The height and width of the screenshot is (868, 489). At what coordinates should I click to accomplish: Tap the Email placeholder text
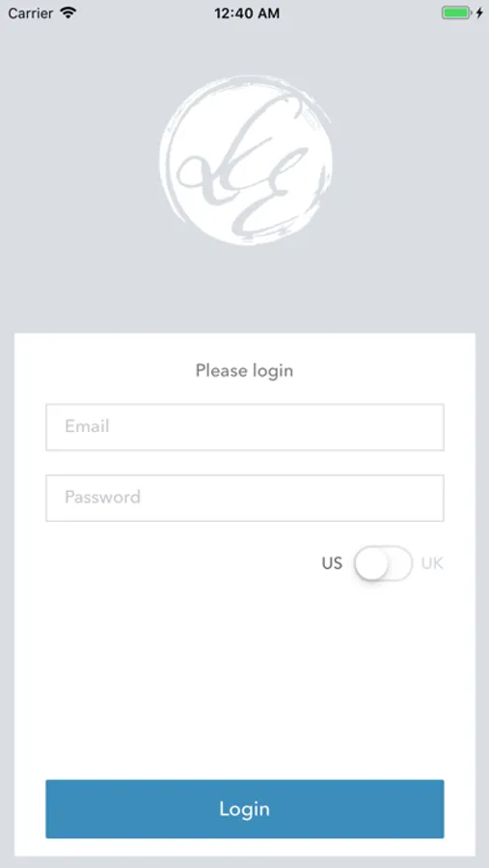(x=87, y=426)
